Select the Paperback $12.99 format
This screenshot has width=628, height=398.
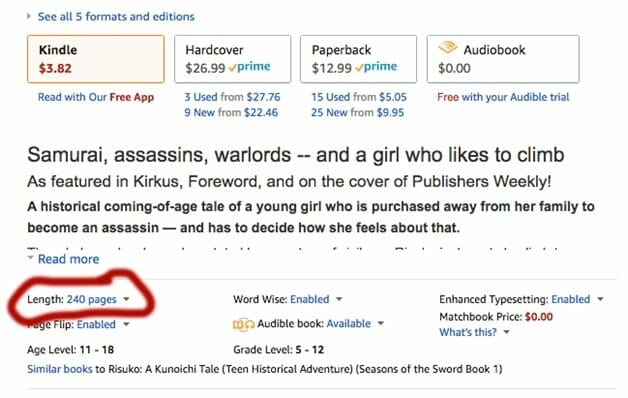358,59
